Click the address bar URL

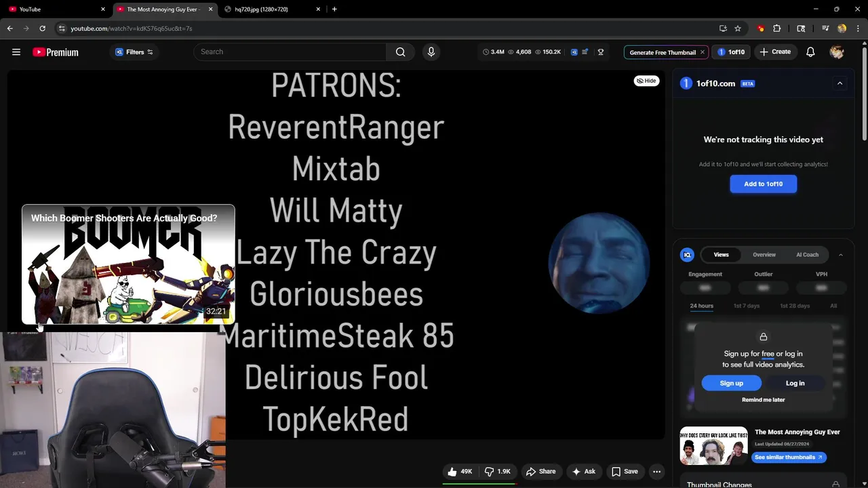pyautogui.click(x=132, y=28)
